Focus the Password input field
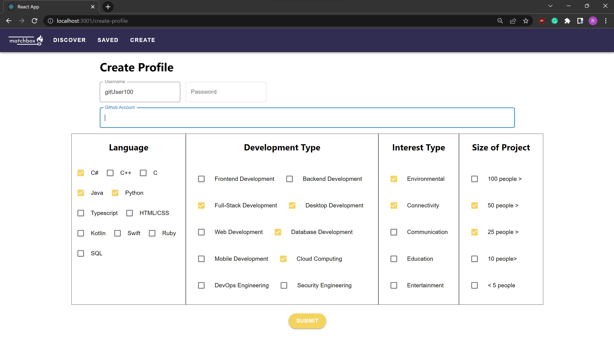614x364 pixels. 226,92
